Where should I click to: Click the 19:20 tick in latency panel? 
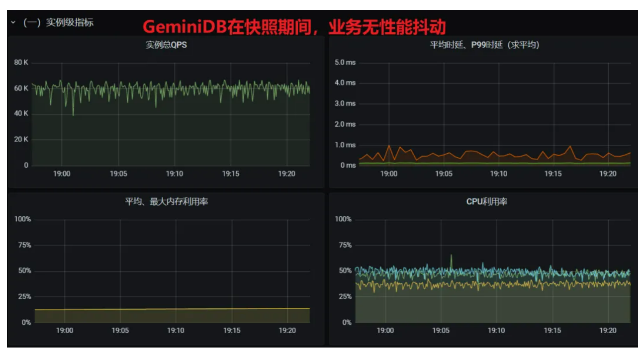coord(608,174)
